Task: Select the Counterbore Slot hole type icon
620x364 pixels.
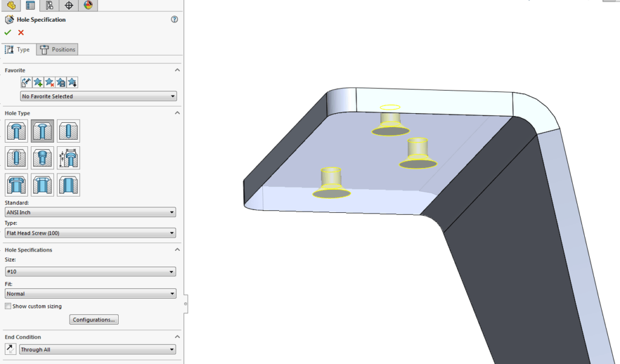Action: 16,184
